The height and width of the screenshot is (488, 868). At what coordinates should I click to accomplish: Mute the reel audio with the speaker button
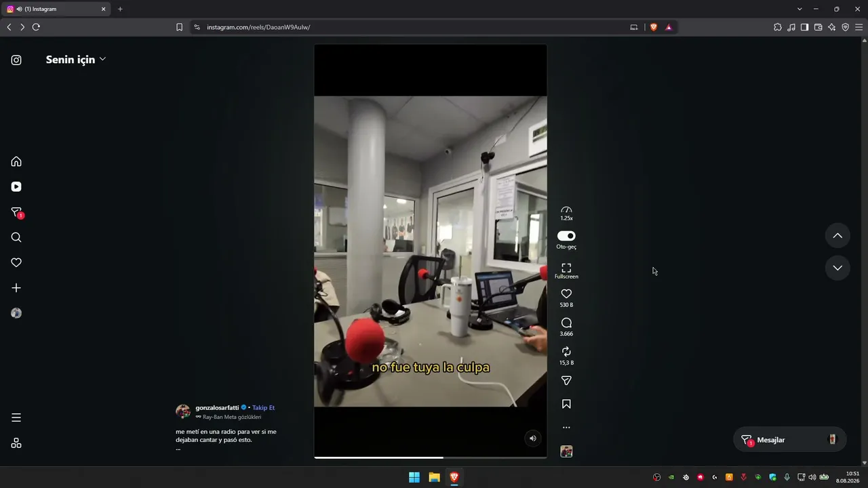click(x=533, y=439)
